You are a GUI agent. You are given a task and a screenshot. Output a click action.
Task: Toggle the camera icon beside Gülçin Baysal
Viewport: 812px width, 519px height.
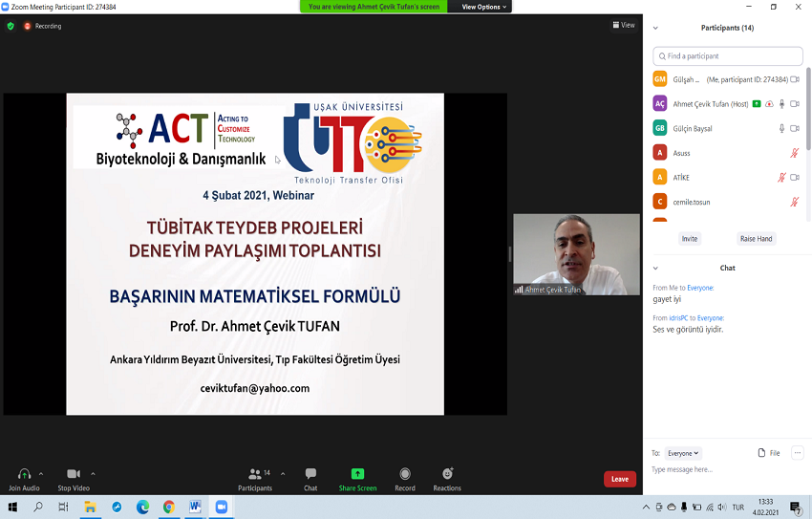(x=795, y=128)
